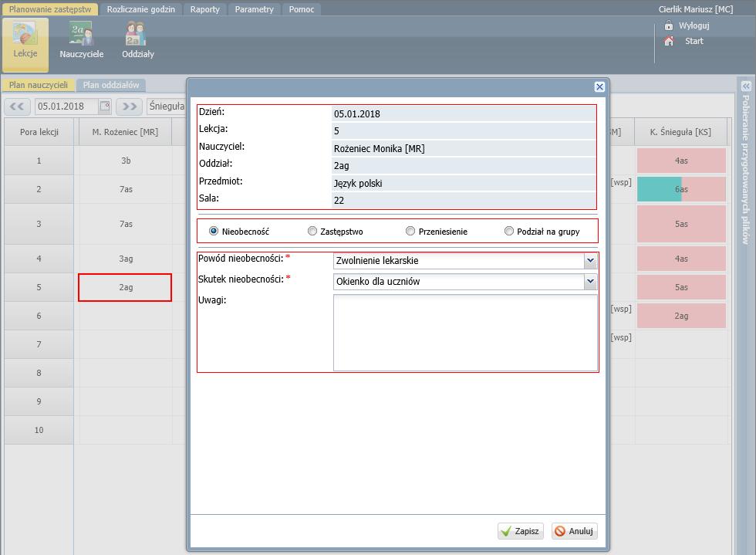Switch to Rozliczanie godzin tab
The height and width of the screenshot is (555, 756).
point(140,9)
